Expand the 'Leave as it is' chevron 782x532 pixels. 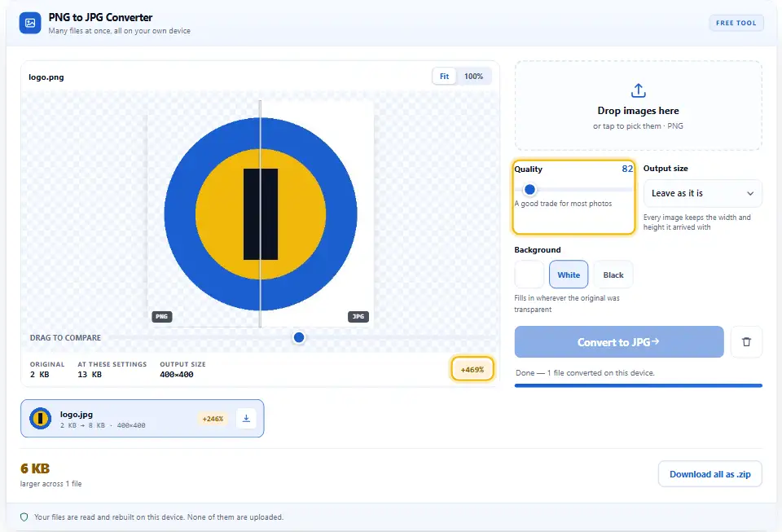749,193
